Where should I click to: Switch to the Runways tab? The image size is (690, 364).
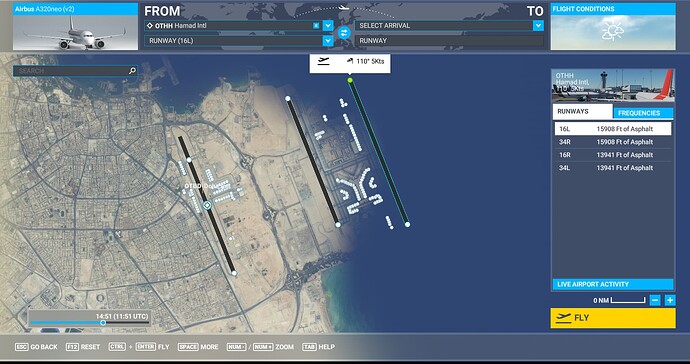pos(583,112)
